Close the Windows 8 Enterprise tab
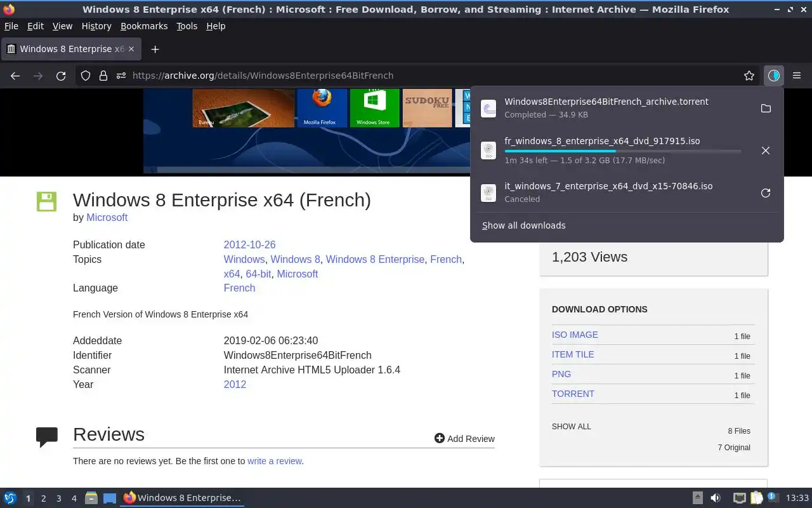812x508 pixels. coord(131,49)
